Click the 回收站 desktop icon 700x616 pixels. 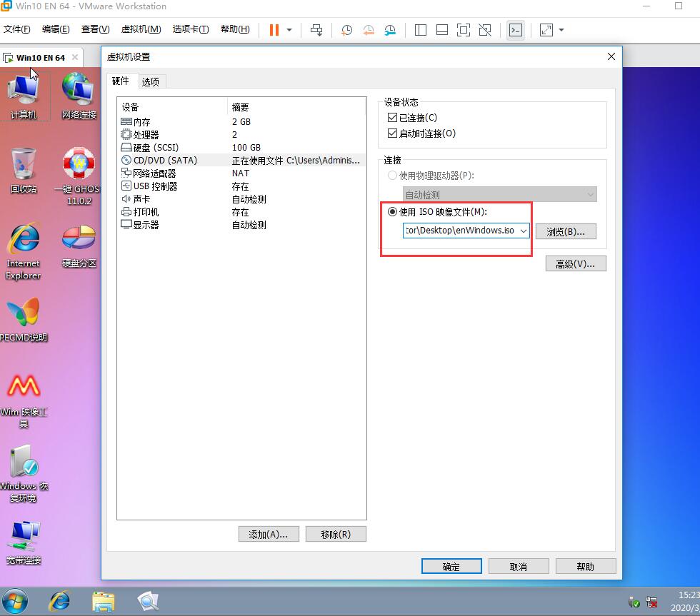(x=24, y=171)
